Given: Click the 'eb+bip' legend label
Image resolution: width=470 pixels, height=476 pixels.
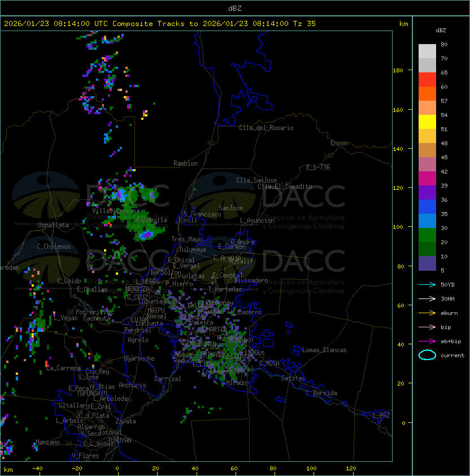Looking at the screenshot, I should (451, 341).
